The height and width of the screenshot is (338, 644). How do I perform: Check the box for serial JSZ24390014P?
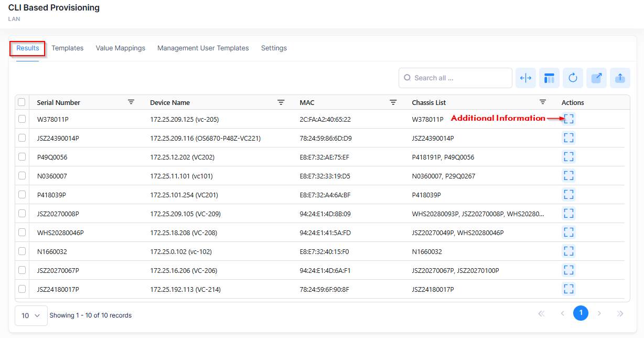(22, 138)
